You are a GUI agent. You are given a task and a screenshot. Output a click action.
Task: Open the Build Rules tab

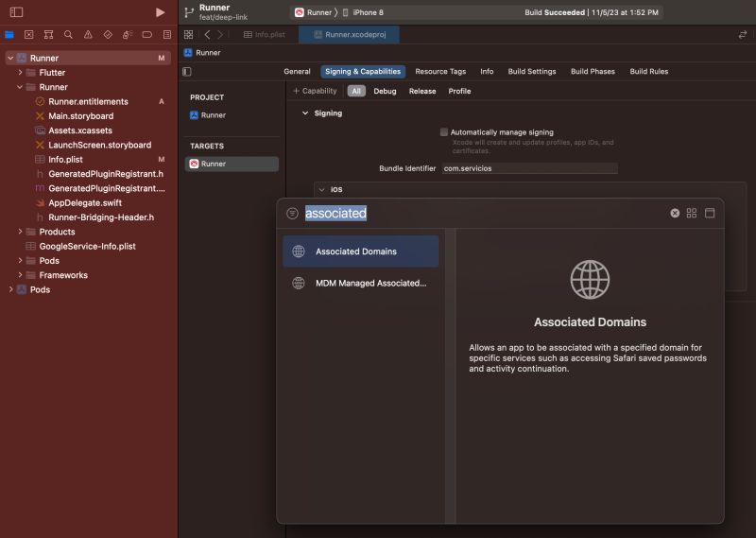click(x=649, y=72)
